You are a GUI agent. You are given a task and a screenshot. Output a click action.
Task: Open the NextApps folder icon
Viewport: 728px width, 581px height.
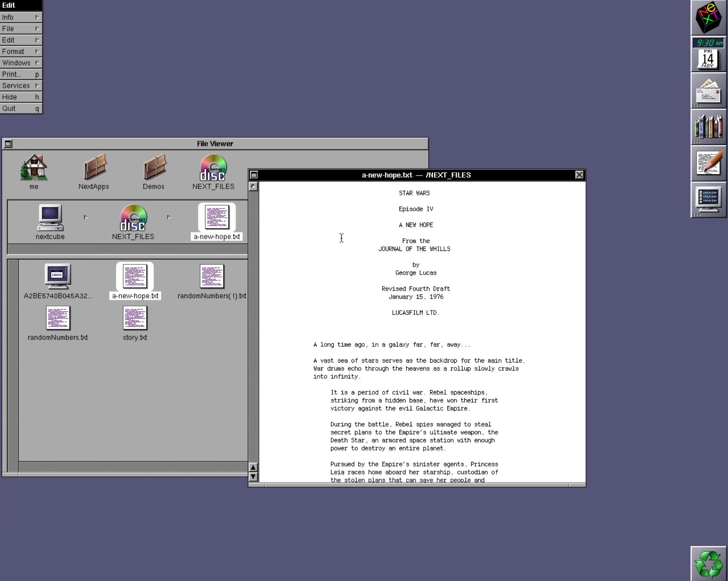coord(94,167)
